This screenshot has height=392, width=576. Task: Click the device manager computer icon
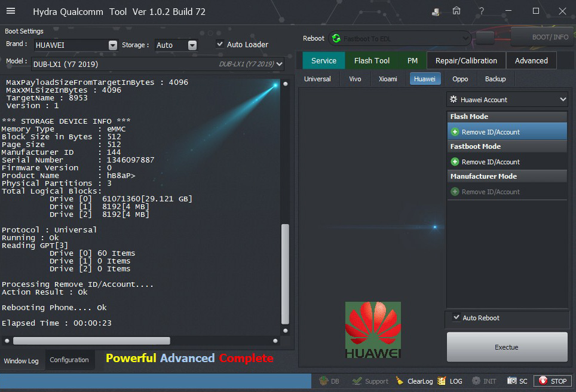tap(436, 11)
